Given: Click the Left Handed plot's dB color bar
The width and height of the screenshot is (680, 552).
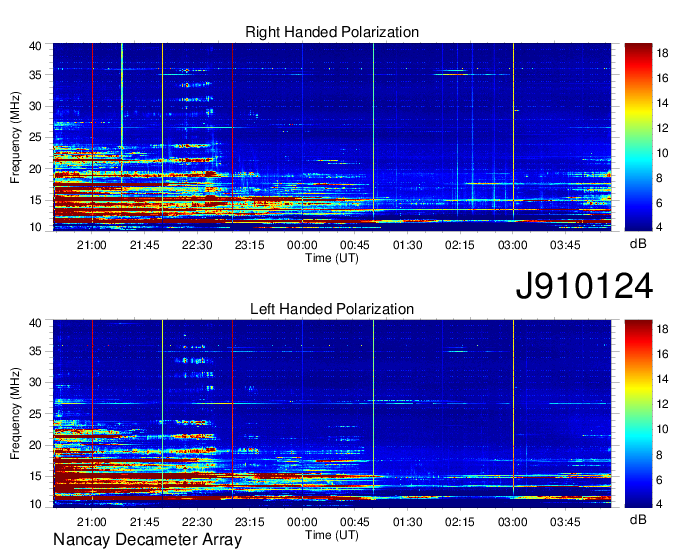Looking at the screenshot, I should [x=638, y=414].
